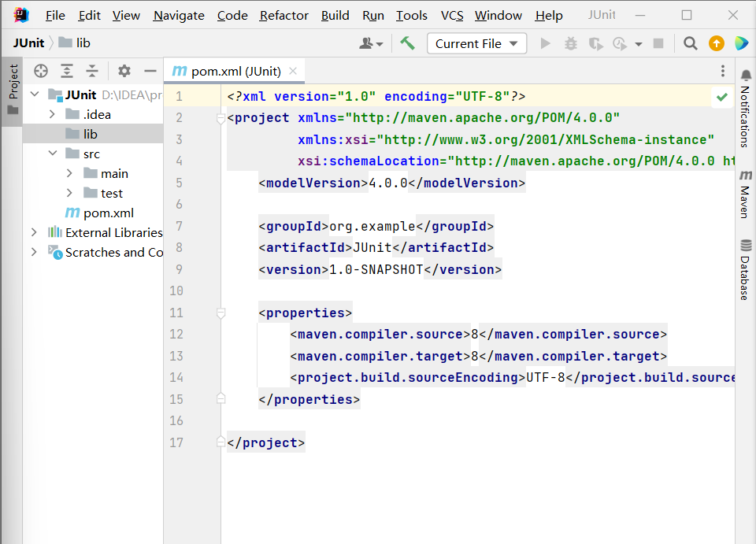Open Notifications tool window

(x=746, y=109)
